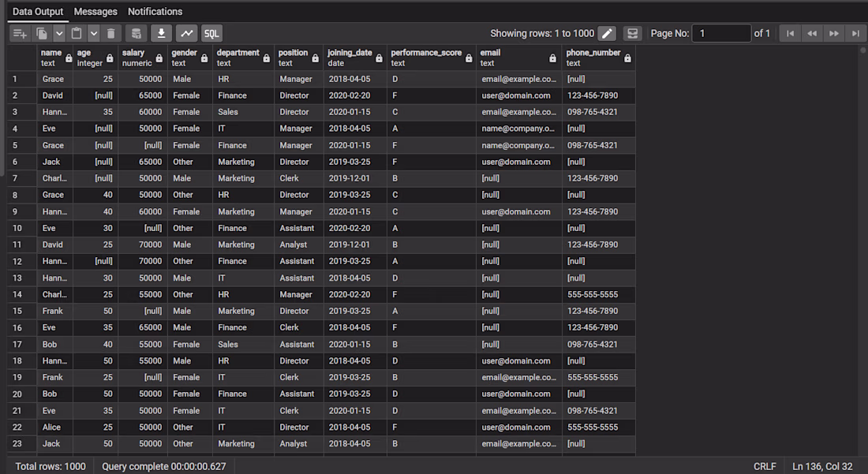Image resolution: width=868 pixels, height=474 pixels.
Task: Toggle the pagination view icon beside Page No
Action: [632, 33]
